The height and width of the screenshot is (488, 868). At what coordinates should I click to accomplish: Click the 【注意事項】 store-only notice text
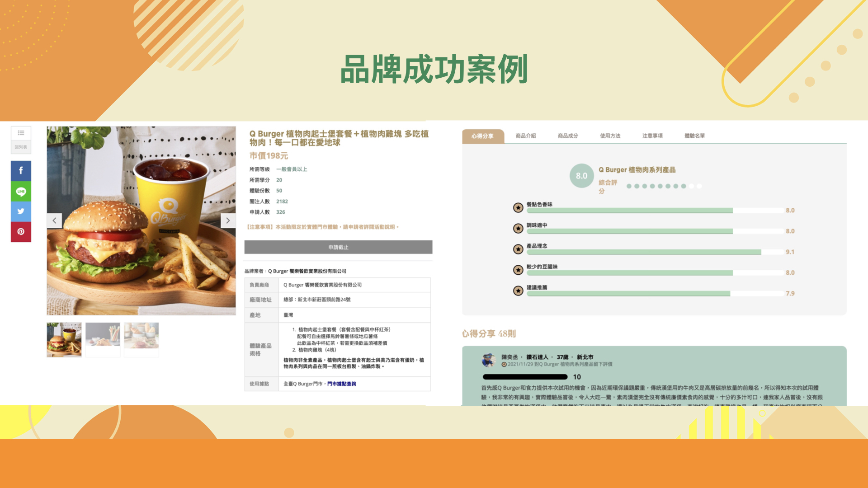click(322, 227)
